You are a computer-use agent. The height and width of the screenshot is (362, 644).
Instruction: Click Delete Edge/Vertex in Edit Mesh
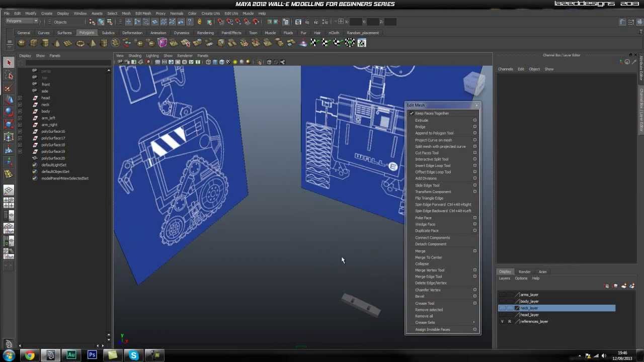pos(431,283)
